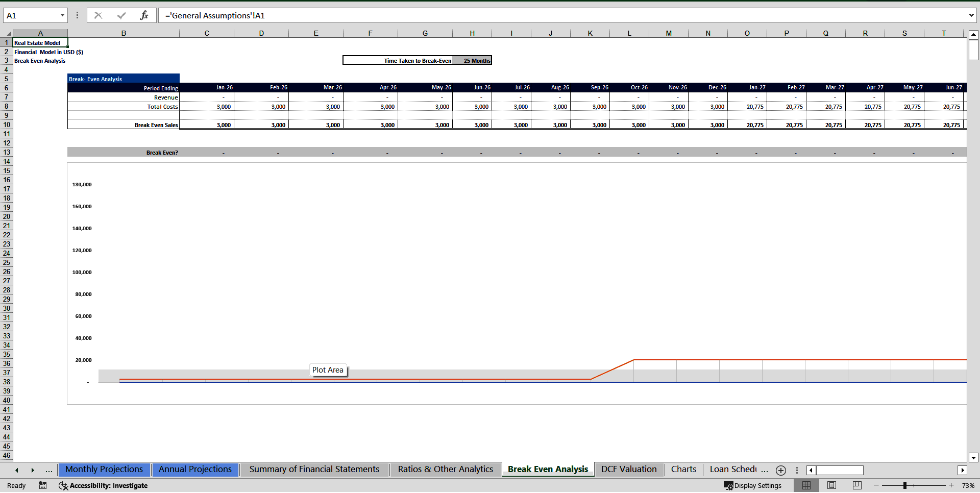Select the Real Estate Model cell A1
The image size is (980, 493).
(40, 43)
